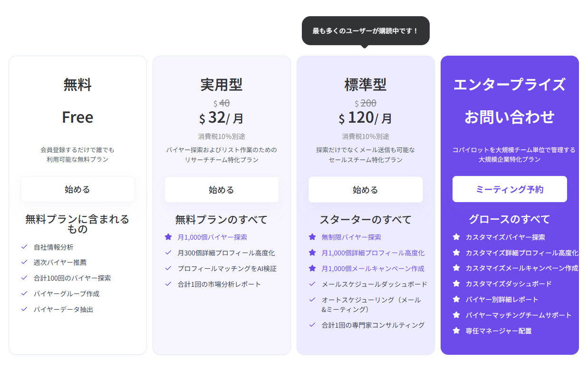
Task: Click the 月1,000個詳細プロフィール高度化 feature text
Action: click(373, 253)
